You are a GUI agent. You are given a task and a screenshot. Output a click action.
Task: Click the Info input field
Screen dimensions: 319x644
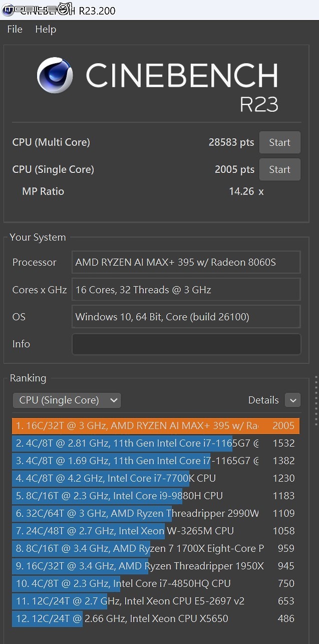pyautogui.click(x=186, y=344)
